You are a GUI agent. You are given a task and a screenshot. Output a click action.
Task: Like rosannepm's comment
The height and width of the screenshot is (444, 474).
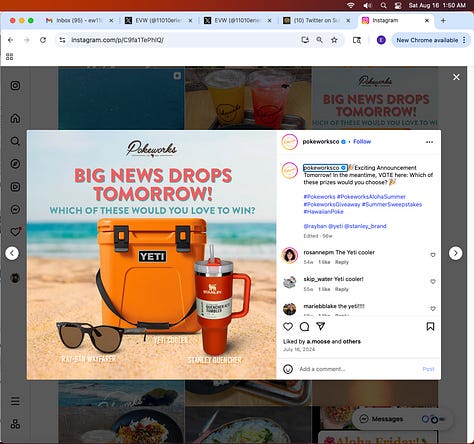pyautogui.click(x=433, y=255)
